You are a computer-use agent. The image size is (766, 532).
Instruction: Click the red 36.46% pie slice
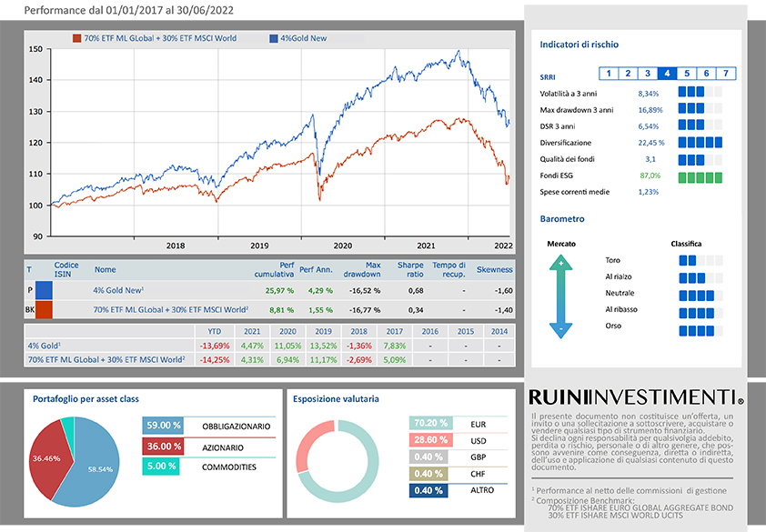pos(46,458)
